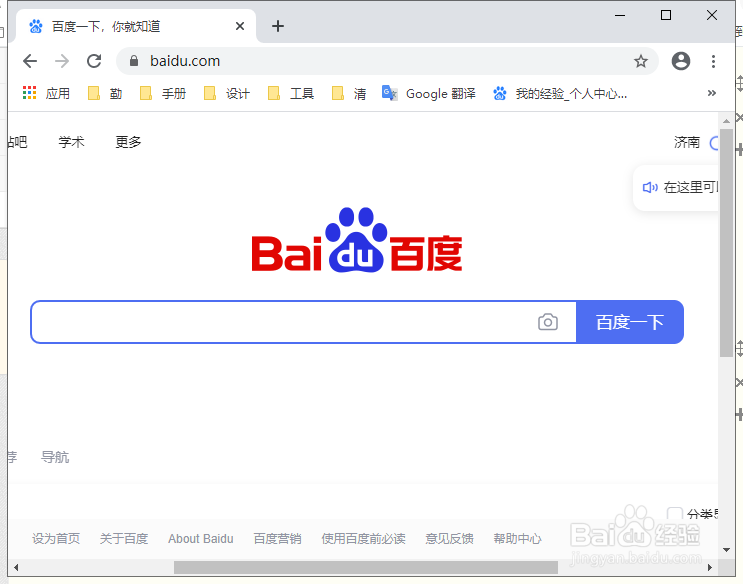The width and height of the screenshot is (743, 584).
Task: Open the About Baidu footer link
Action: tap(201, 538)
